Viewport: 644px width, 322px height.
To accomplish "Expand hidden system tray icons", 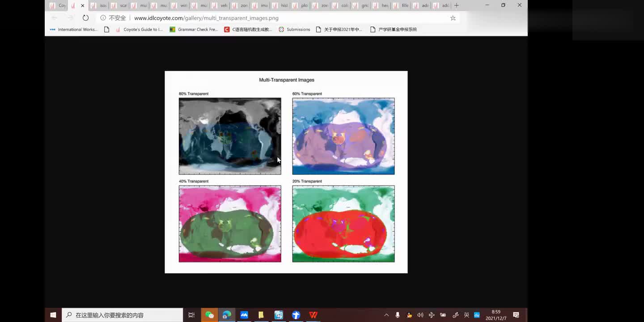I will [x=386, y=315].
